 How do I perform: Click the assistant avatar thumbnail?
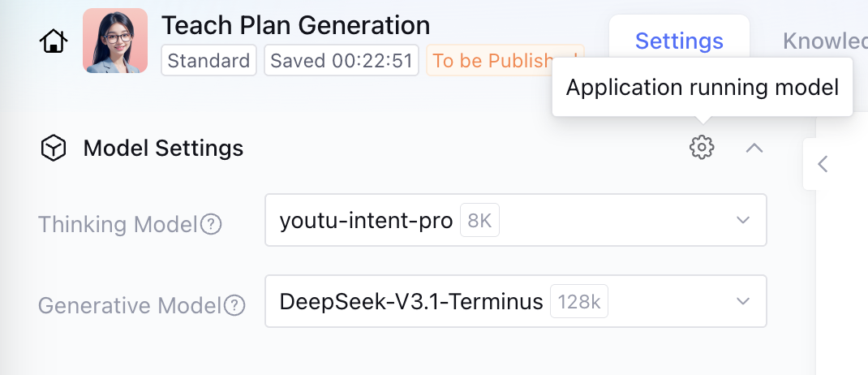pos(115,41)
